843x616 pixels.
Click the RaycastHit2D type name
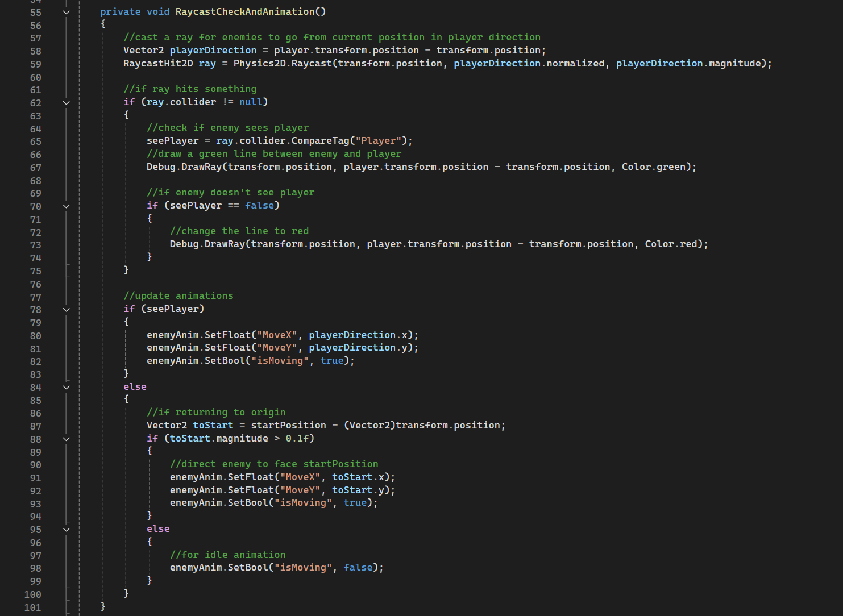[x=158, y=63]
